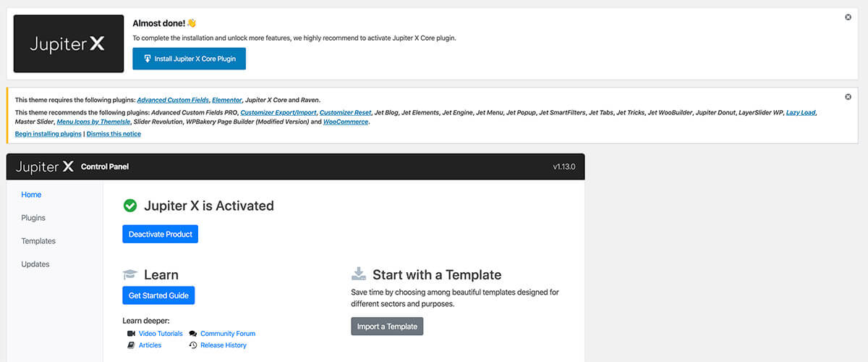
Task: Open the Plugins tab in sidebar
Action: 33,218
